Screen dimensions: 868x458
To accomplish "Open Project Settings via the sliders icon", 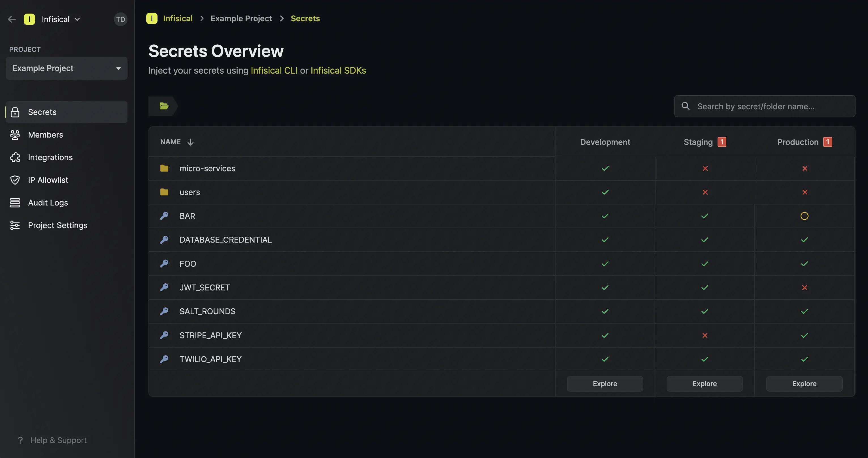I will [x=15, y=225].
